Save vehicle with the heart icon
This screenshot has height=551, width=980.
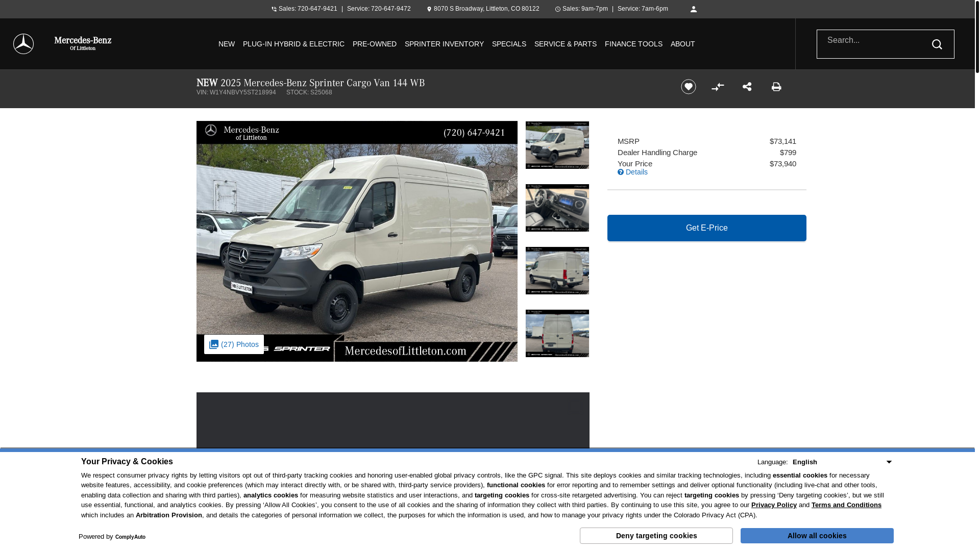tap(688, 87)
